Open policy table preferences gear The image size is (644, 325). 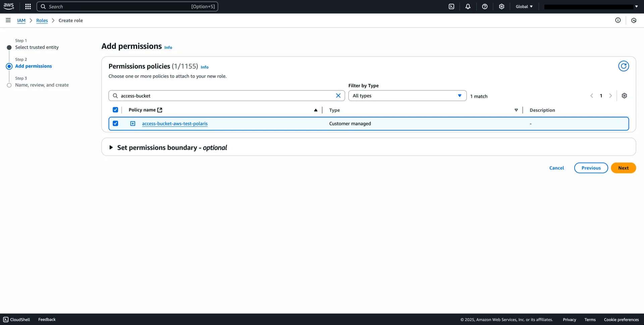click(x=624, y=95)
